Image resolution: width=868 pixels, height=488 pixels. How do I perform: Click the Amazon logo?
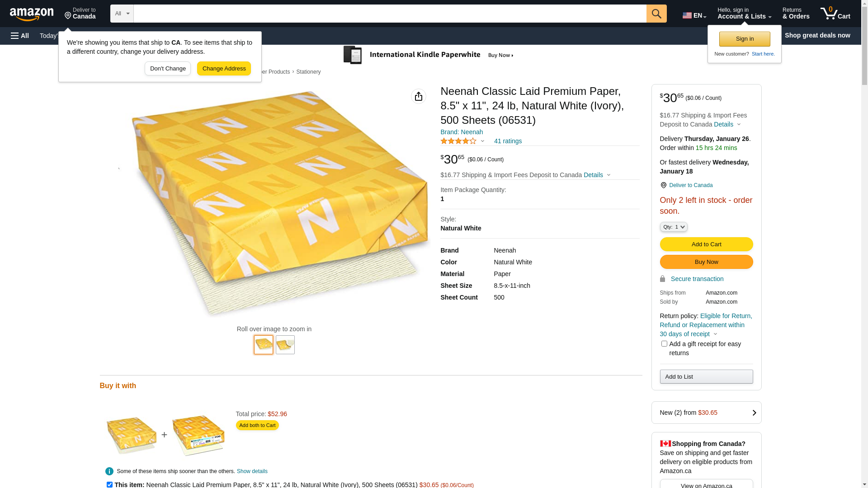click(x=32, y=14)
